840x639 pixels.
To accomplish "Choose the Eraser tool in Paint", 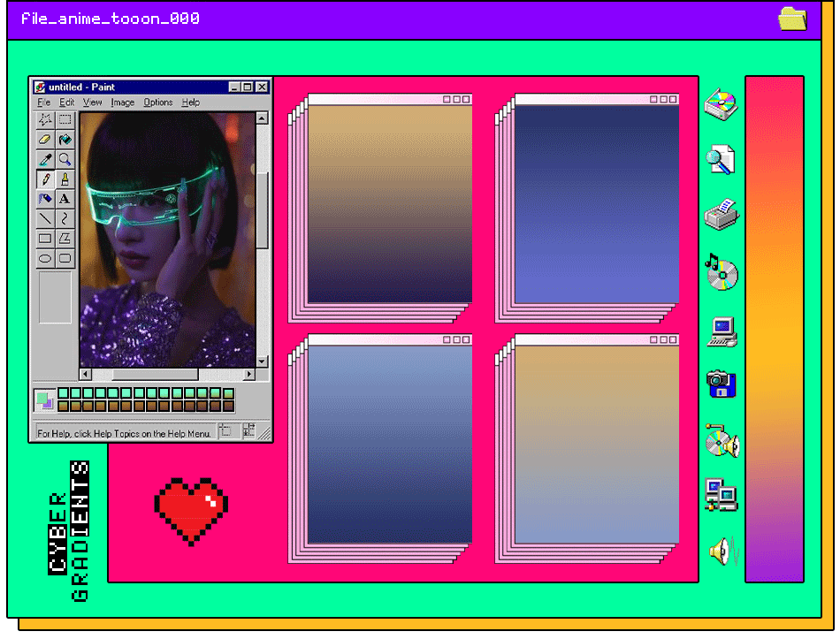I will [45, 140].
